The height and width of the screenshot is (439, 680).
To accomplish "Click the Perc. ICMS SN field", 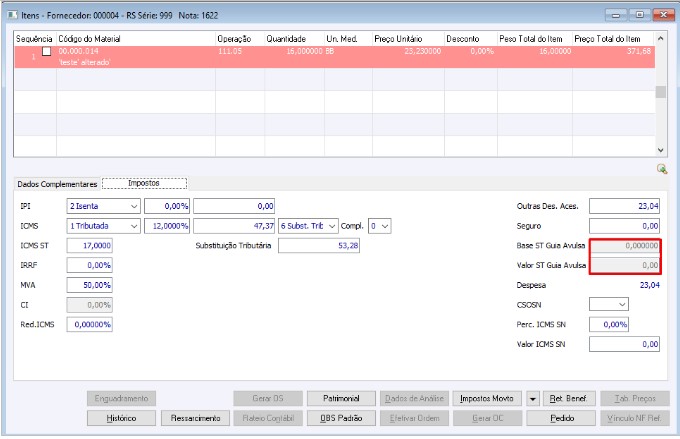I will click(608, 324).
